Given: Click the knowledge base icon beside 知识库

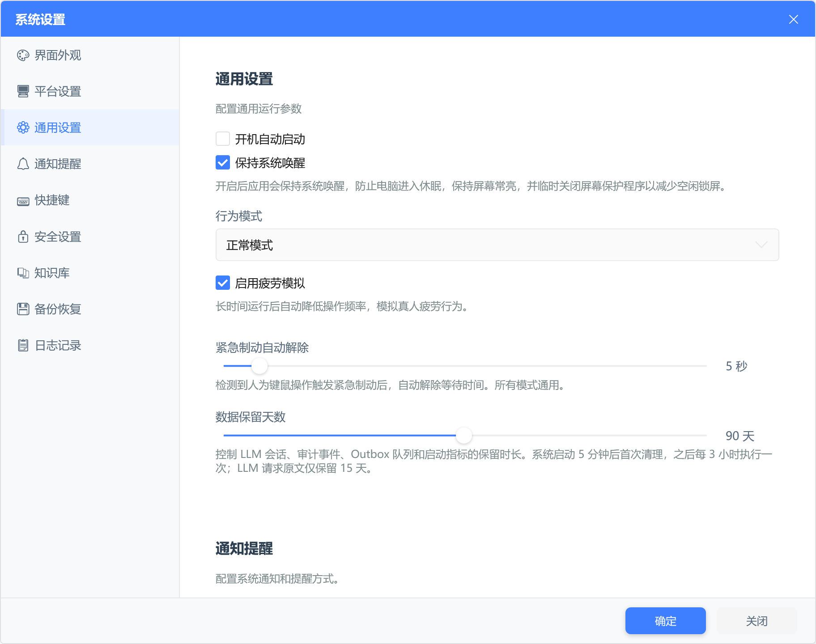Looking at the screenshot, I should [x=23, y=273].
